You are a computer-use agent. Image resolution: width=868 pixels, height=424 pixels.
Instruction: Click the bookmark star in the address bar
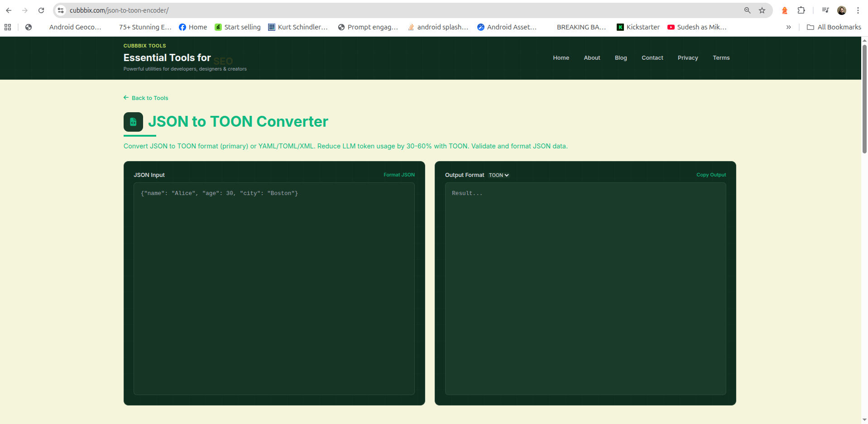(762, 10)
